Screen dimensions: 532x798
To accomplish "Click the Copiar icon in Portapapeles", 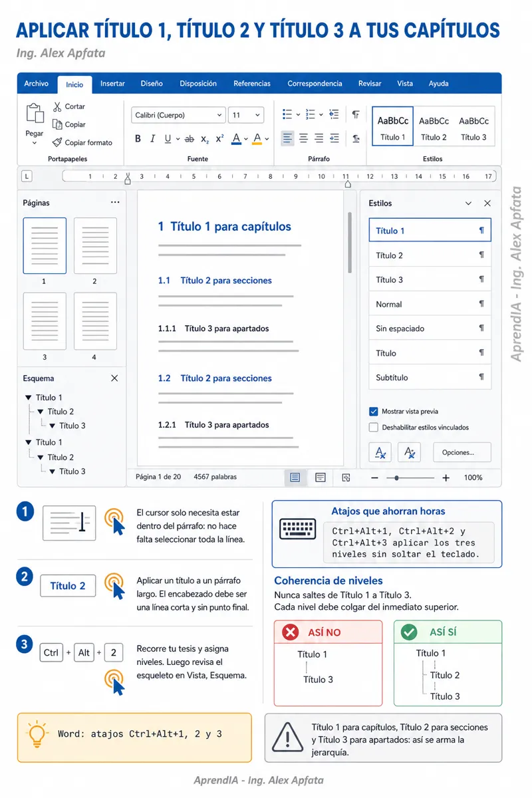I will 57,124.
